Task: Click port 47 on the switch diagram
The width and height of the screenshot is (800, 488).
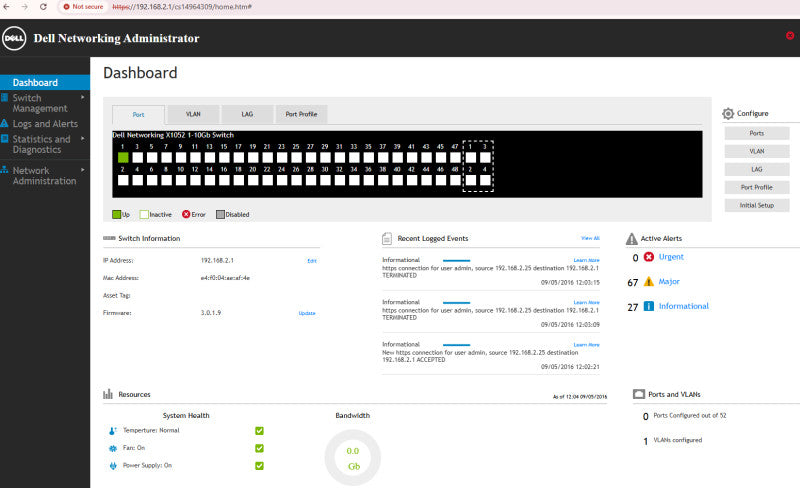Action: coord(456,157)
